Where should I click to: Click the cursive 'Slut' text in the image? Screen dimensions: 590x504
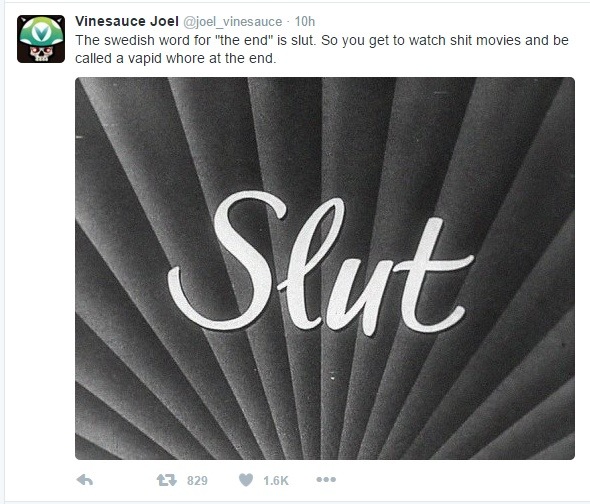click(320, 263)
